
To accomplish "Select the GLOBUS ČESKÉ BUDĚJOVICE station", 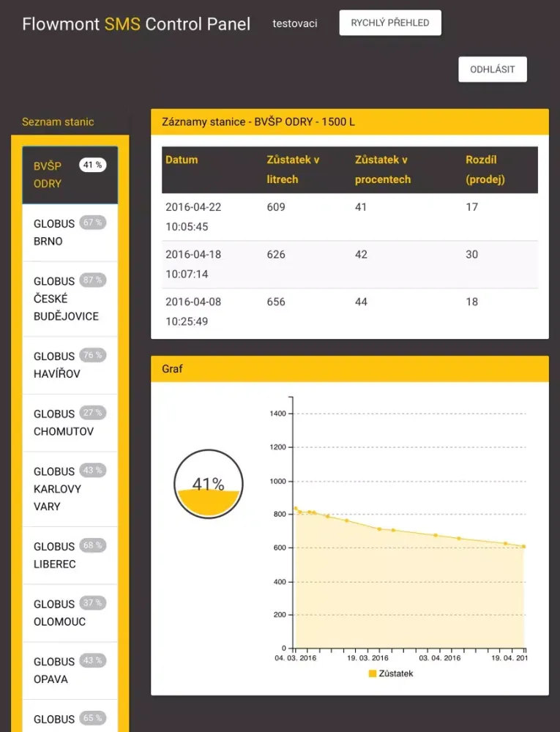I will coord(70,299).
